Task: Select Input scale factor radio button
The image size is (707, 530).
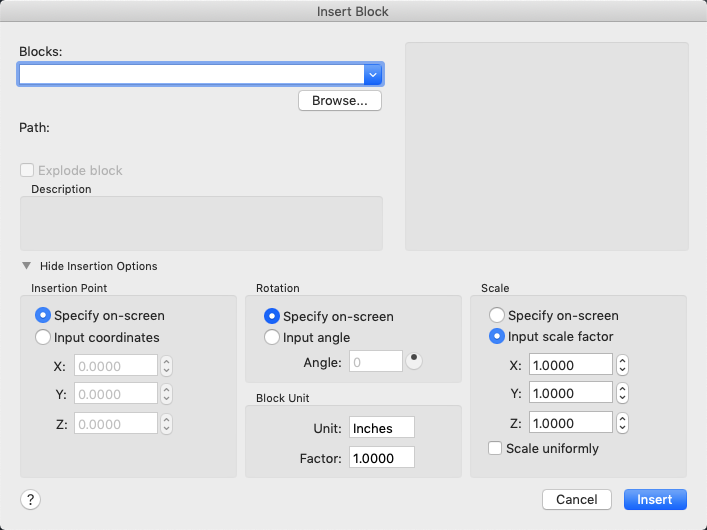Action: pos(497,337)
